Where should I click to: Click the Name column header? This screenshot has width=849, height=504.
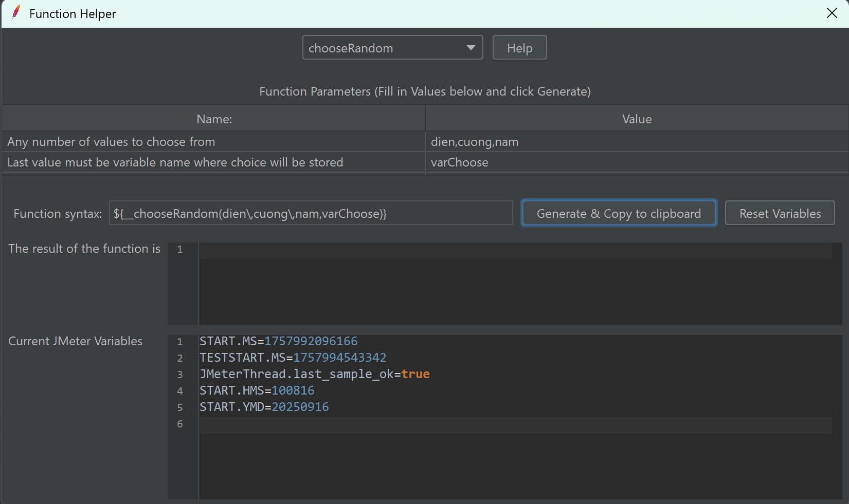tap(214, 119)
